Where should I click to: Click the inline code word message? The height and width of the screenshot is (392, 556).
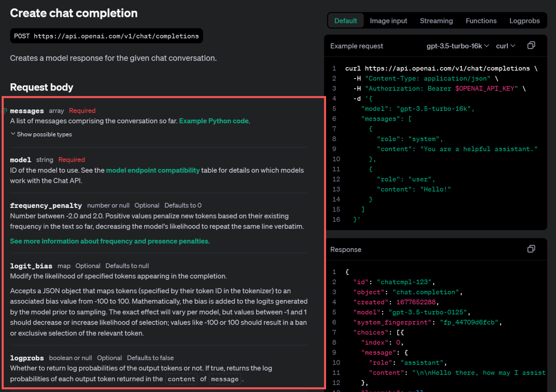click(x=225, y=379)
